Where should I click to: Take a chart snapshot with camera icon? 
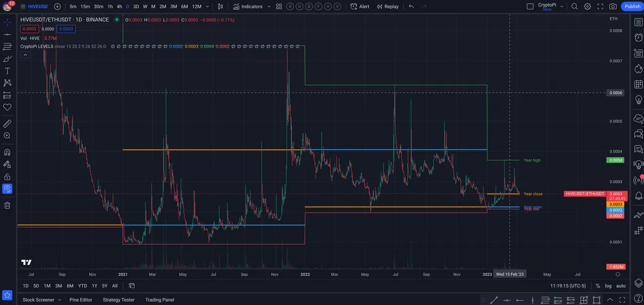pyautogui.click(x=613, y=7)
